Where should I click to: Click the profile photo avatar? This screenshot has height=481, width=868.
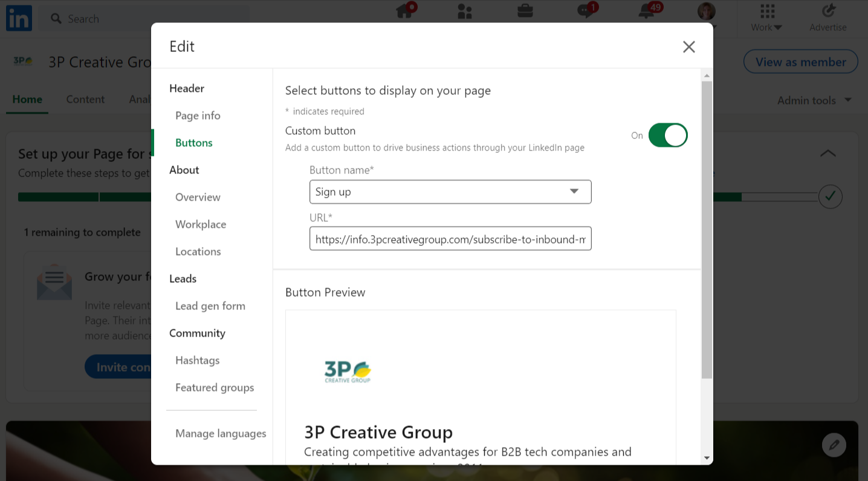(707, 11)
